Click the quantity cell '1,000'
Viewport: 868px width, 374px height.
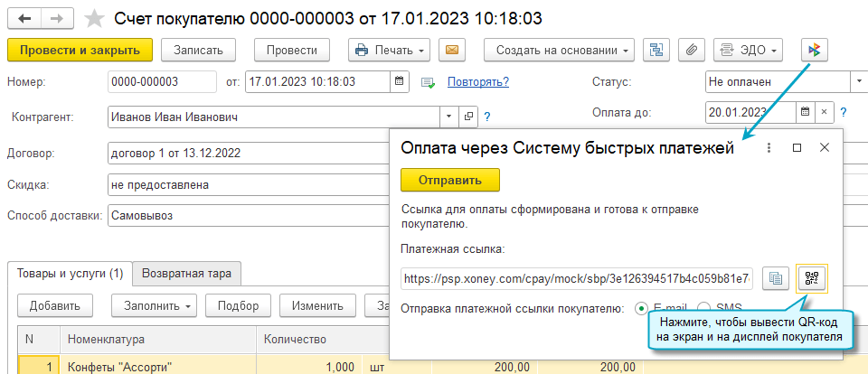(309, 366)
